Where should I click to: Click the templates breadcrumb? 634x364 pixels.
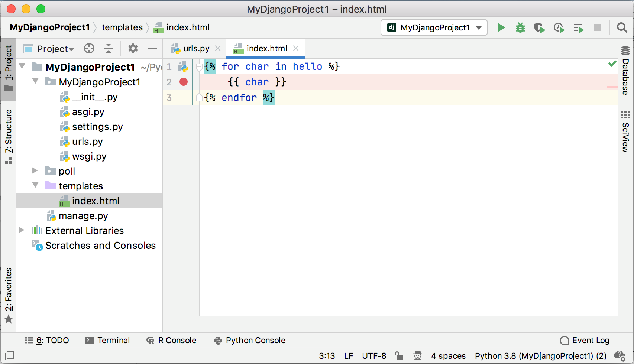122,27
